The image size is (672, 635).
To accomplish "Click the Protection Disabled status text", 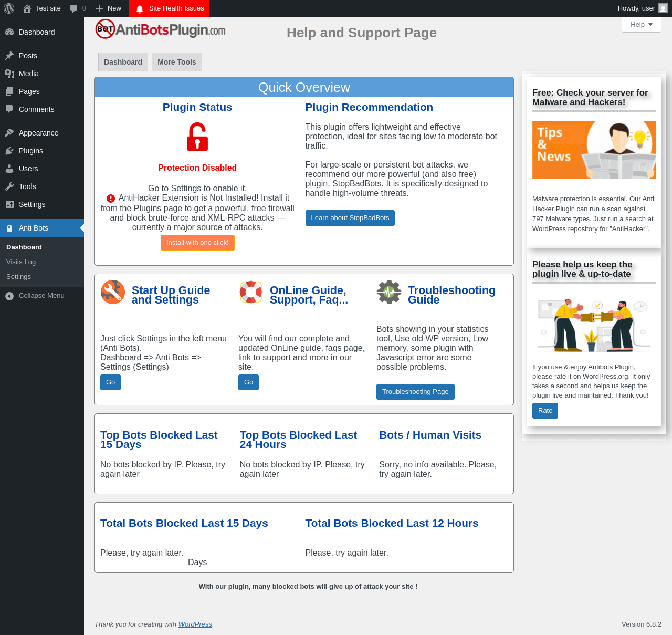I will (197, 168).
